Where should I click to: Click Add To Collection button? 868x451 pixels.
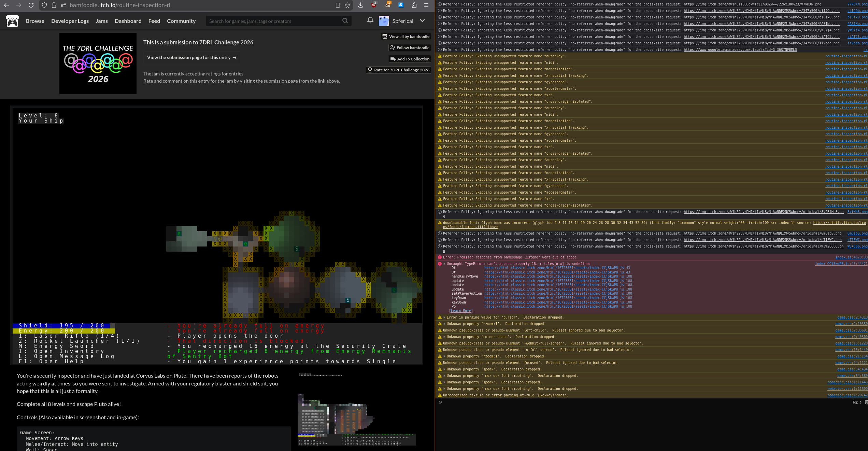(x=410, y=59)
